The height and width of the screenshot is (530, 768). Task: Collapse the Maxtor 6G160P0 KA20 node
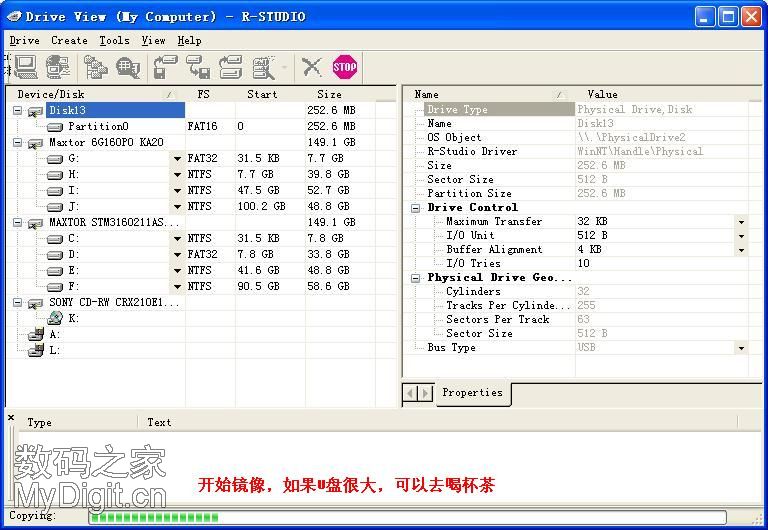(x=18, y=143)
